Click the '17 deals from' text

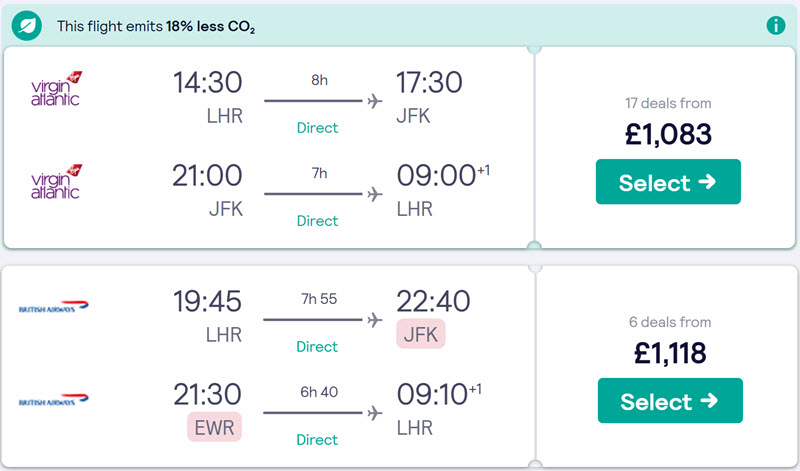click(x=668, y=103)
